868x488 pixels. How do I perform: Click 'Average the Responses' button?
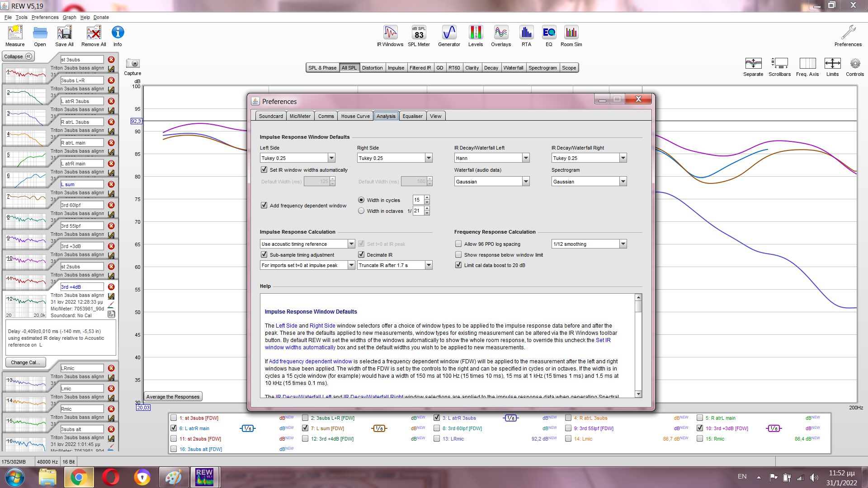173,397
